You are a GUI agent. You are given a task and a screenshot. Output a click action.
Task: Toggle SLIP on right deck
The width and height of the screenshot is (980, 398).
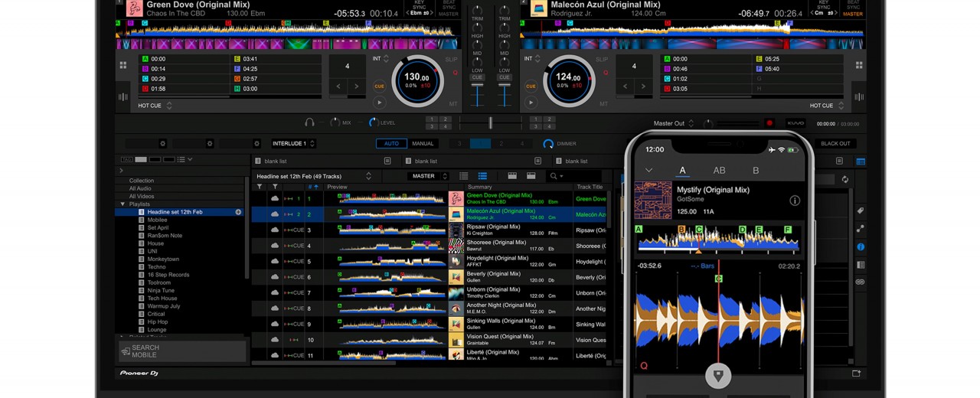coord(603,59)
